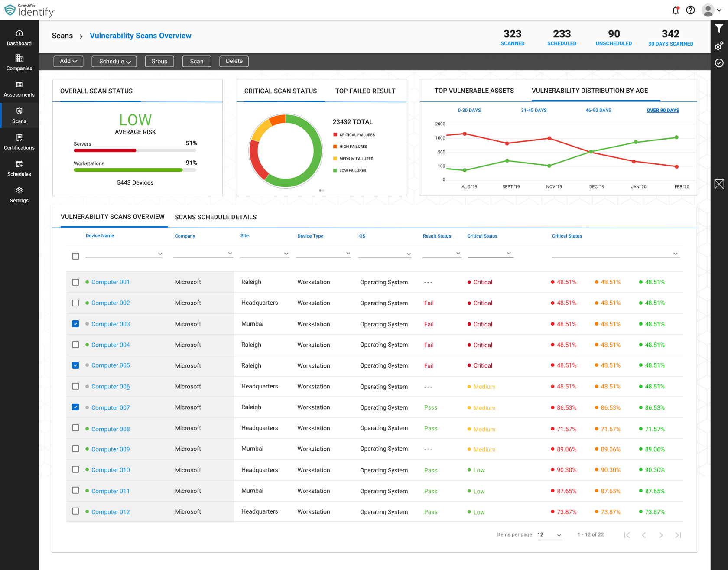Open the Scans Schedule Details tab
The height and width of the screenshot is (570, 728).
215,217
